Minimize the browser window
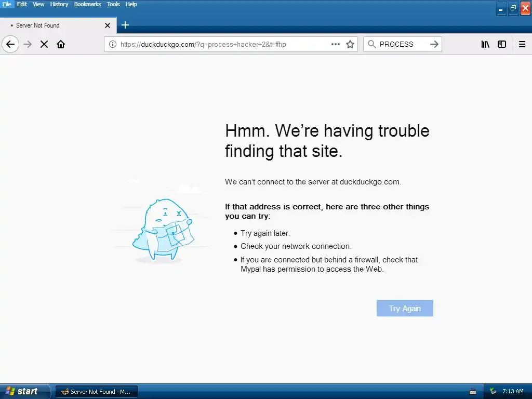The image size is (532, 399). [501, 8]
